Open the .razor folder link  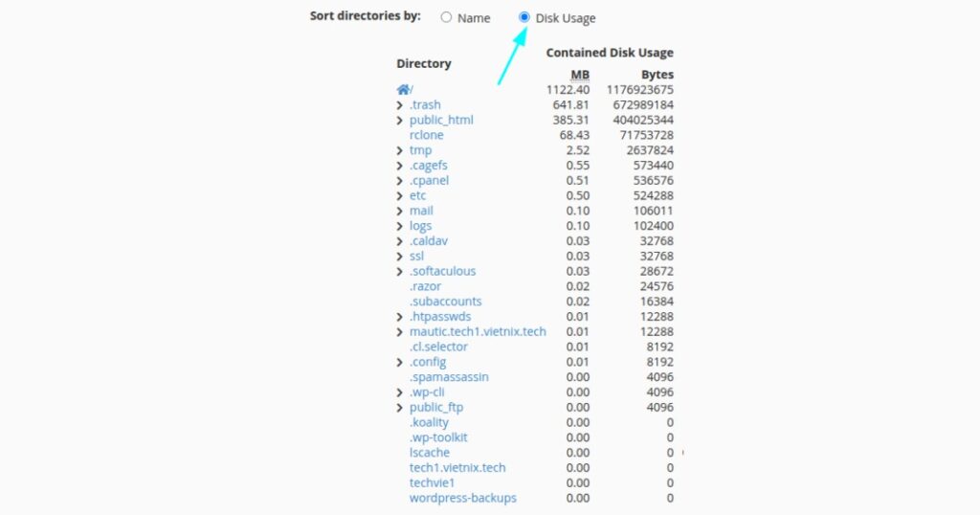click(425, 286)
